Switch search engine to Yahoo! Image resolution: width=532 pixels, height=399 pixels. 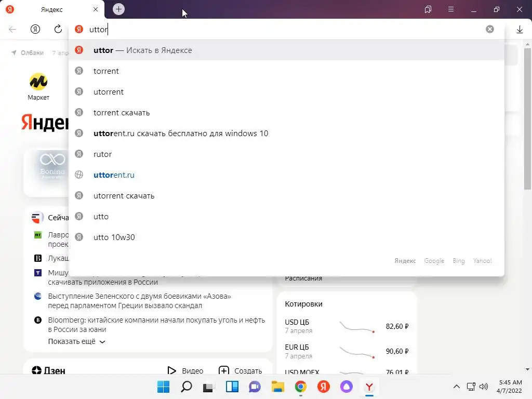pyautogui.click(x=482, y=261)
